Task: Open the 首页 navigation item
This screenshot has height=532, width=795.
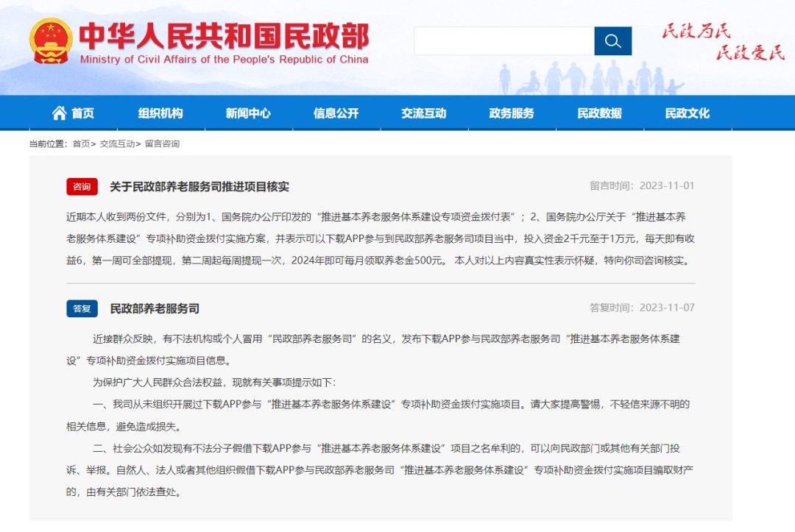Action: [x=82, y=113]
